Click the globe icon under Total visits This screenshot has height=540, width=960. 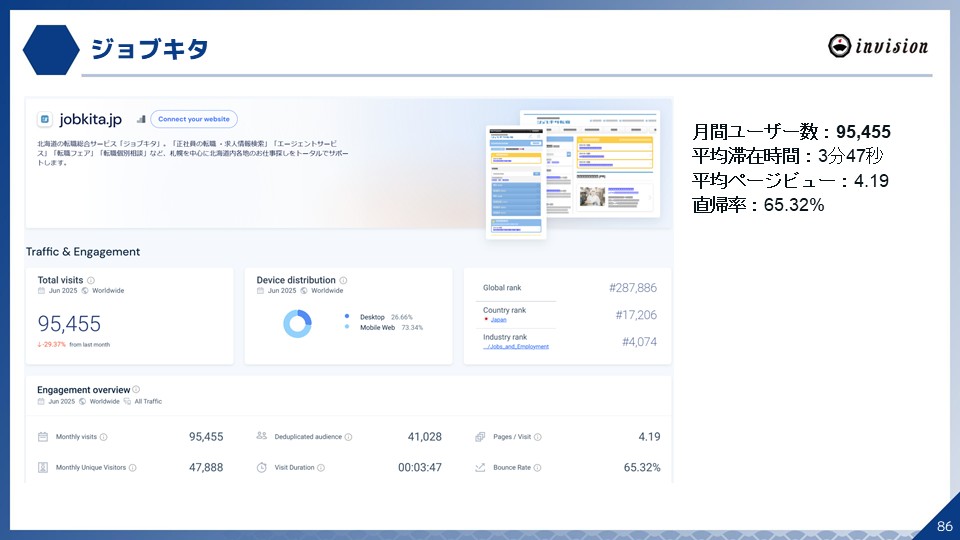point(85,291)
